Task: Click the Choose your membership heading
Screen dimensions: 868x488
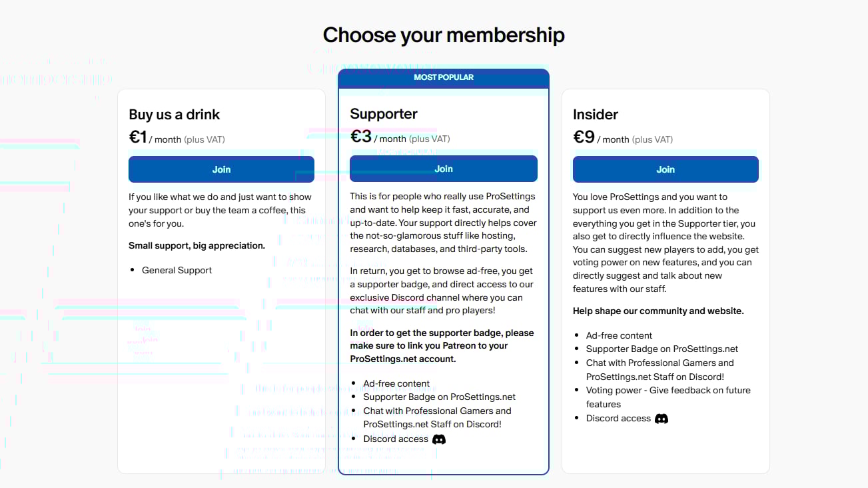Action: click(444, 35)
